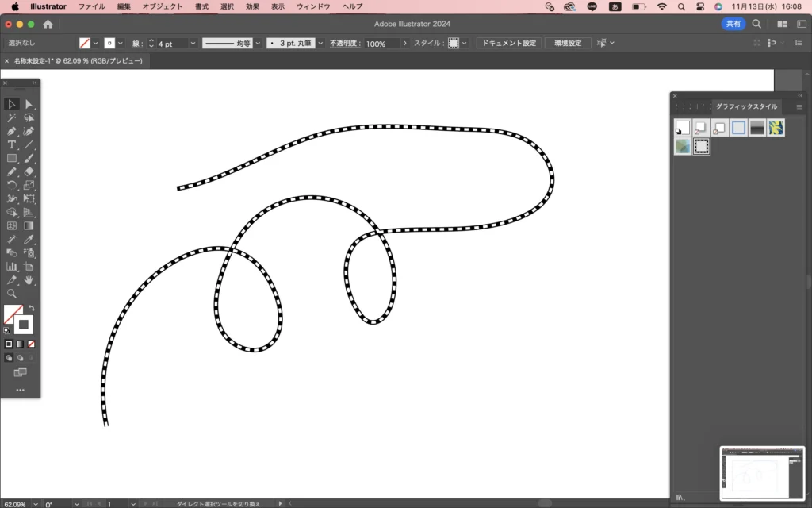812x508 pixels.
Task: Choose the Type tool
Action: [x=12, y=144]
